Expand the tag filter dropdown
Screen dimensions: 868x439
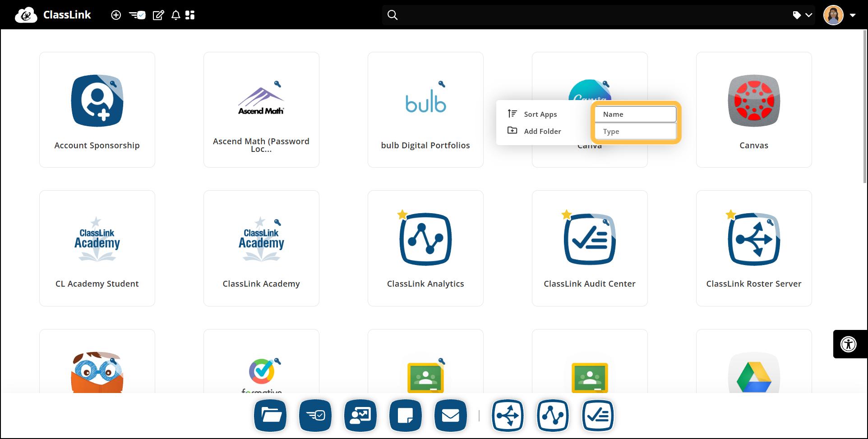click(803, 15)
